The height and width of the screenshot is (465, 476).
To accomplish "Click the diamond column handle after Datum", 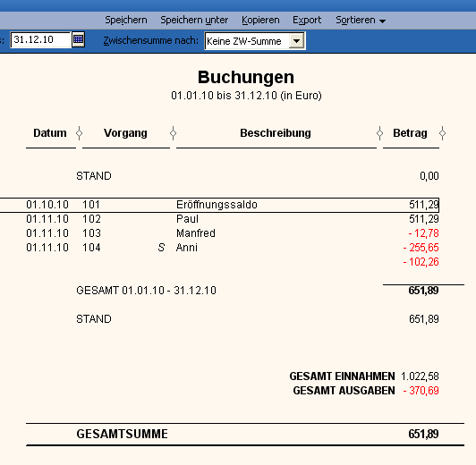I will tap(80, 133).
